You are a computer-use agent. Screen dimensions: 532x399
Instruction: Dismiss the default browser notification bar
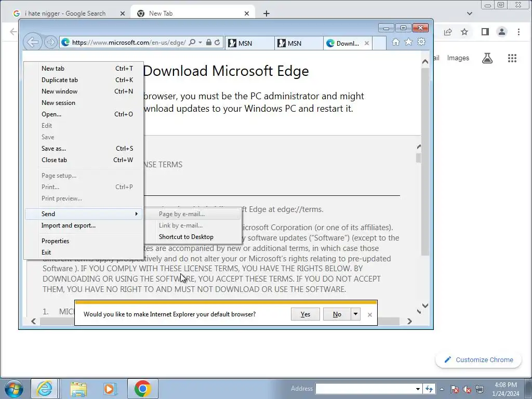tap(370, 314)
